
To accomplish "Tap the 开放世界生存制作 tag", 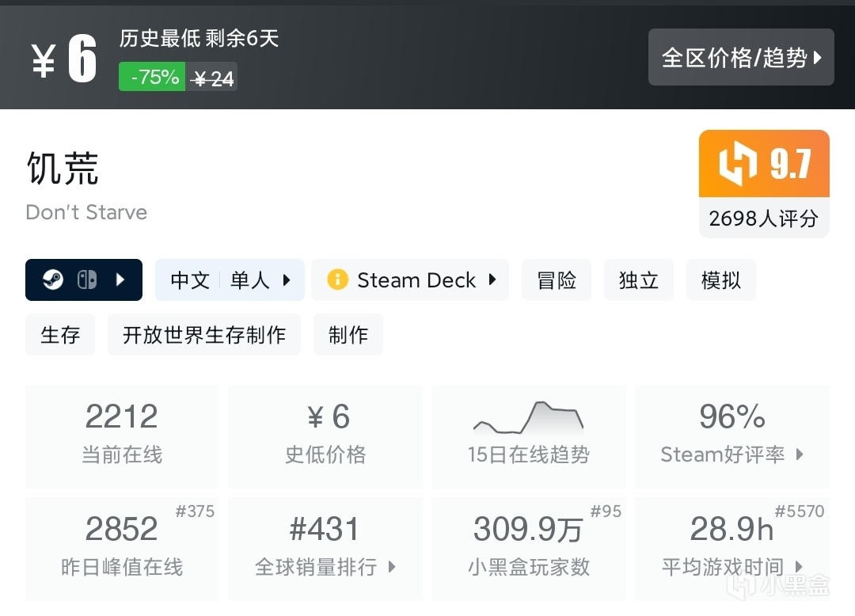I will [204, 335].
